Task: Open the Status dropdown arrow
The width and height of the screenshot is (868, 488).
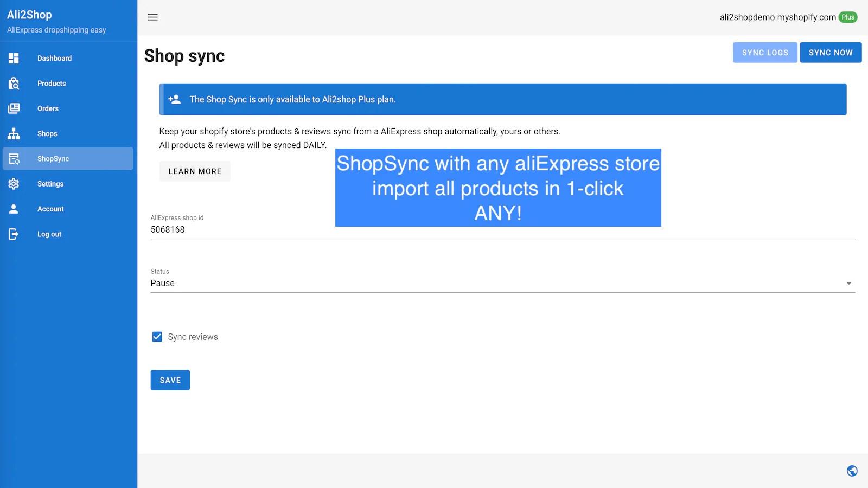Action: (x=849, y=283)
